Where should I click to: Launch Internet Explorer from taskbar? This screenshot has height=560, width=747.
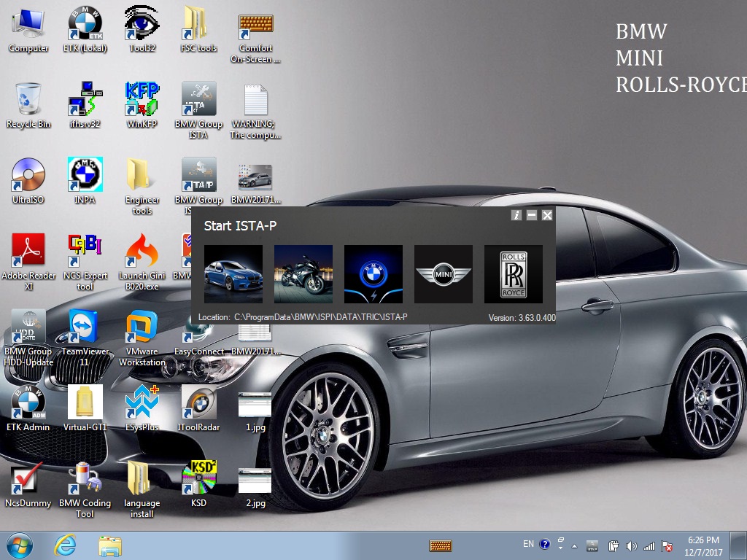point(65,545)
